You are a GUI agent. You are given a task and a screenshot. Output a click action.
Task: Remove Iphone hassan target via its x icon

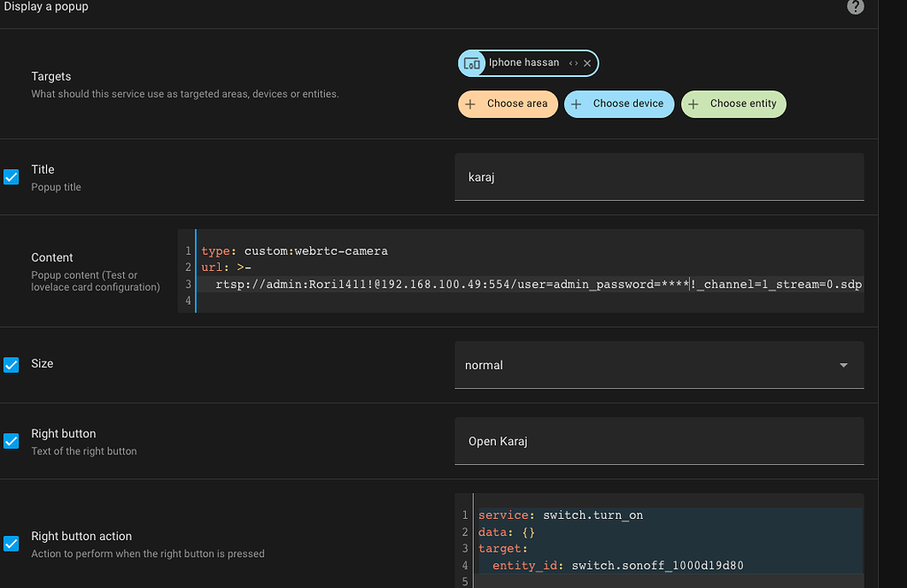click(587, 63)
